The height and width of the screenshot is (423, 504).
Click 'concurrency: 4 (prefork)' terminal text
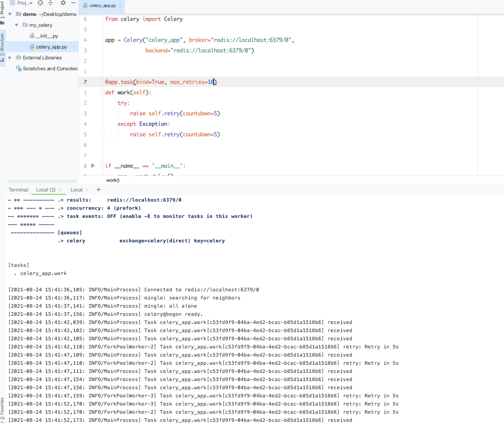click(x=104, y=208)
